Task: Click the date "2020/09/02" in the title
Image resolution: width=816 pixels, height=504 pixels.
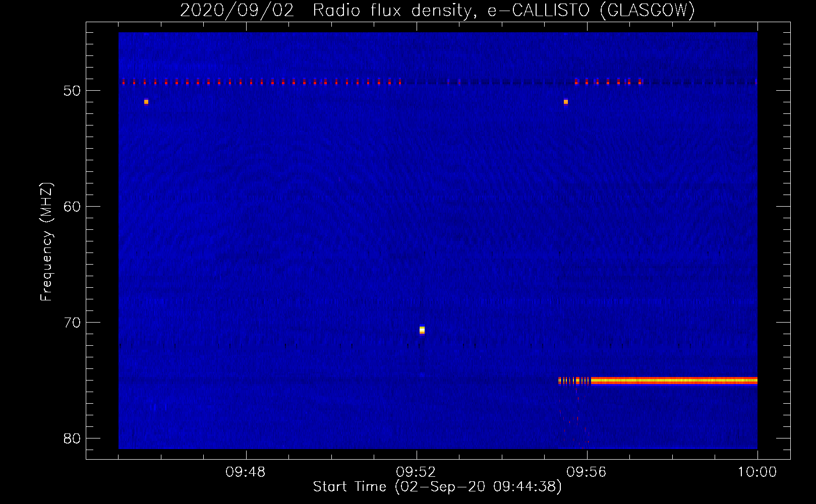Action: click(237, 11)
